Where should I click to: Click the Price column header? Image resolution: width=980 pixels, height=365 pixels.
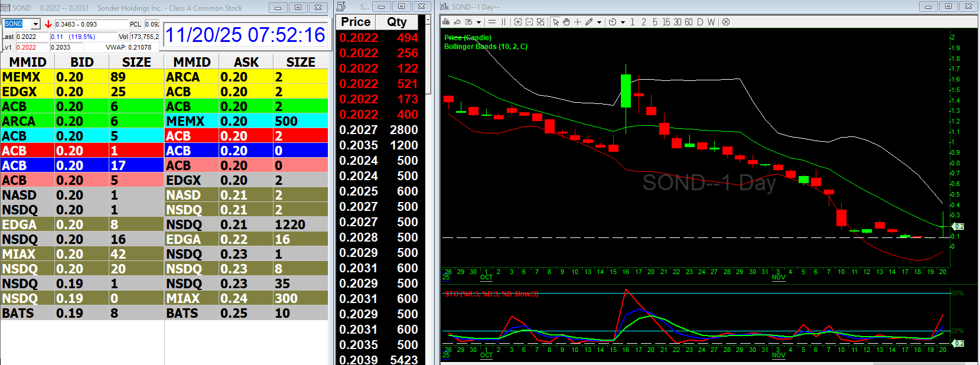(x=356, y=22)
